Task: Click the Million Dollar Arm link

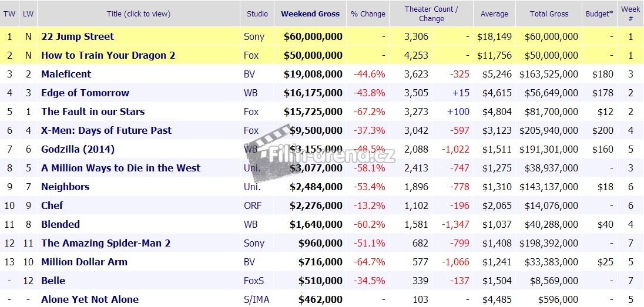Action: point(84,262)
